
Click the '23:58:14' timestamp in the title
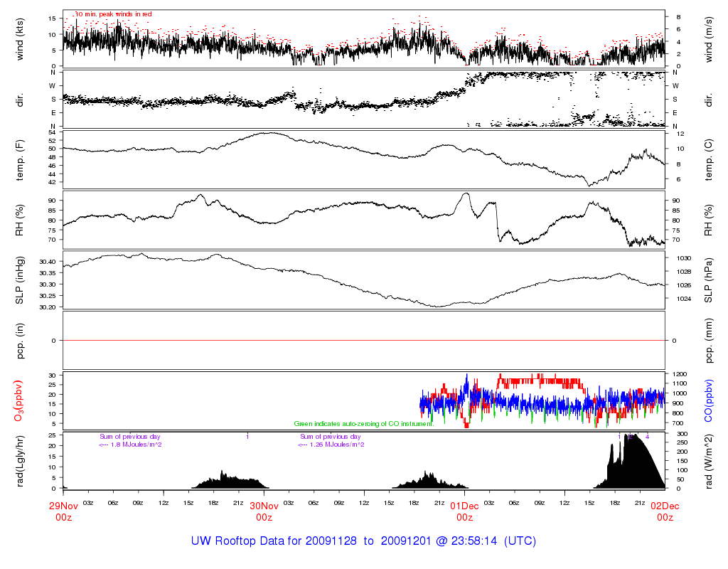pyautogui.click(x=473, y=541)
